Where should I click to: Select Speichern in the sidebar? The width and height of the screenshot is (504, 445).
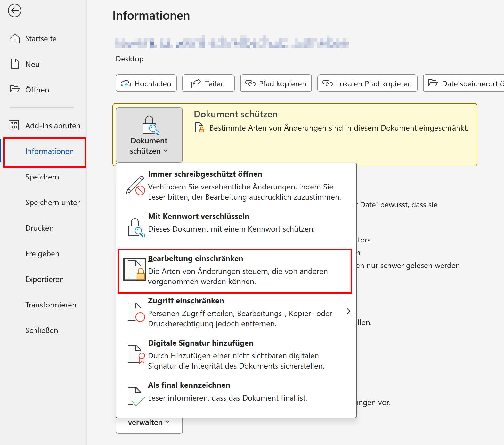[x=43, y=177]
